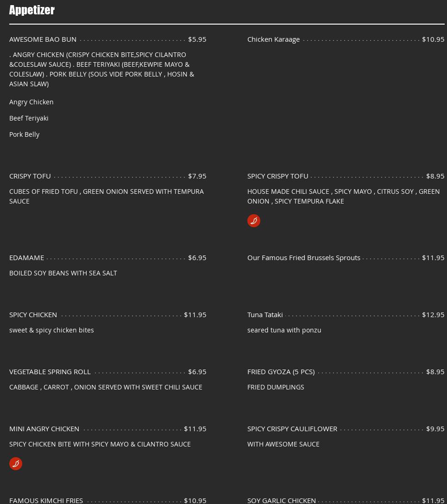Open the Vegetable Spring Roll item
Screen dimensions: 447x504
click(x=50, y=372)
